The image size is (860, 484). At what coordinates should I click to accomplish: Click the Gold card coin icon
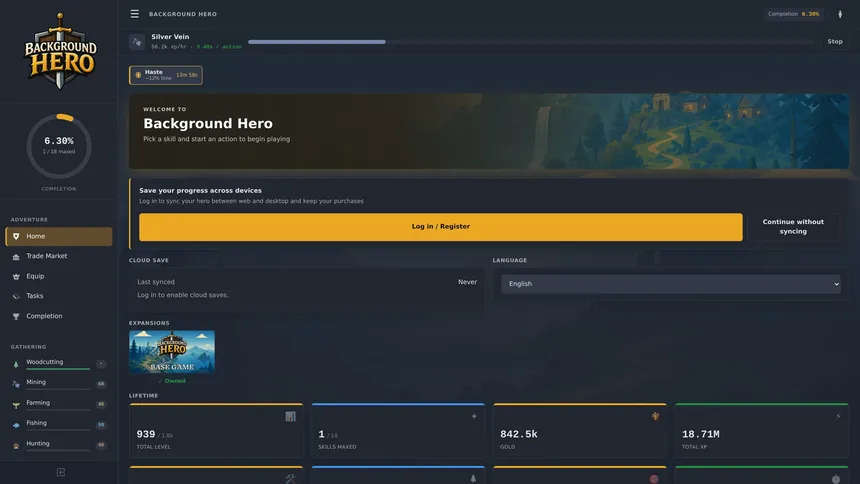click(655, 417)
